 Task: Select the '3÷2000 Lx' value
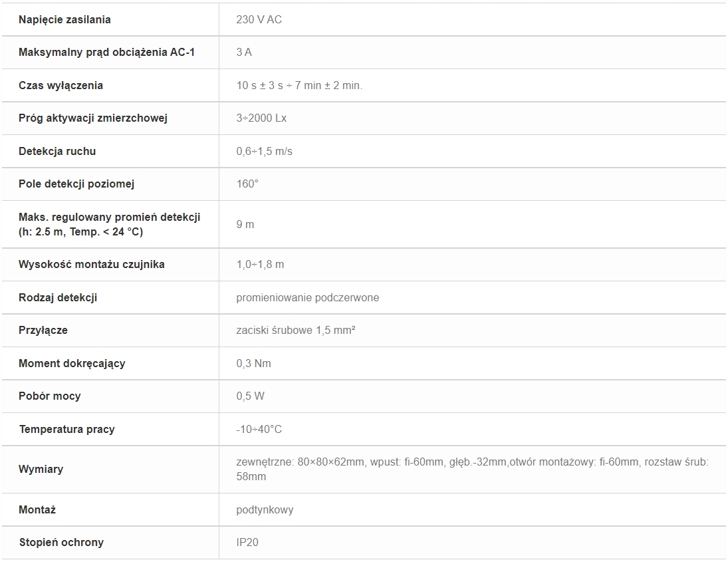coord(261,118)
